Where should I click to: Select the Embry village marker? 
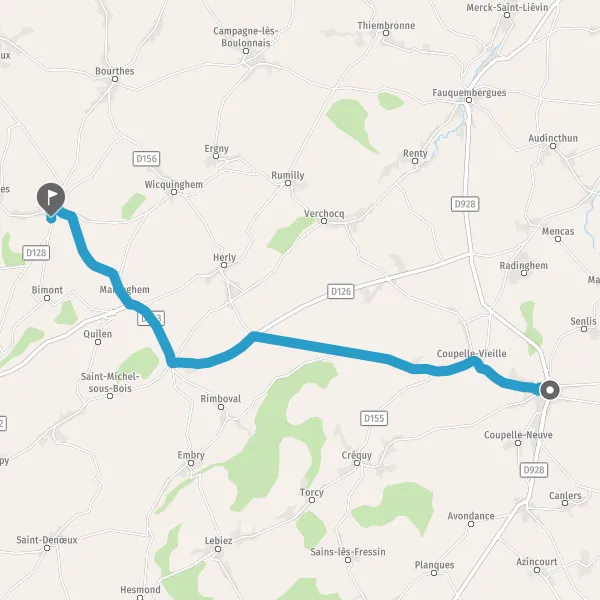(x=191, y=463)
